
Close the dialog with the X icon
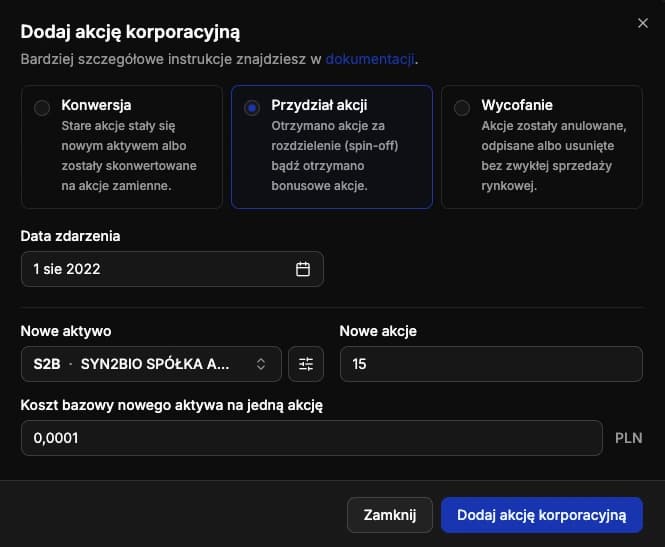tap(643, 23)
